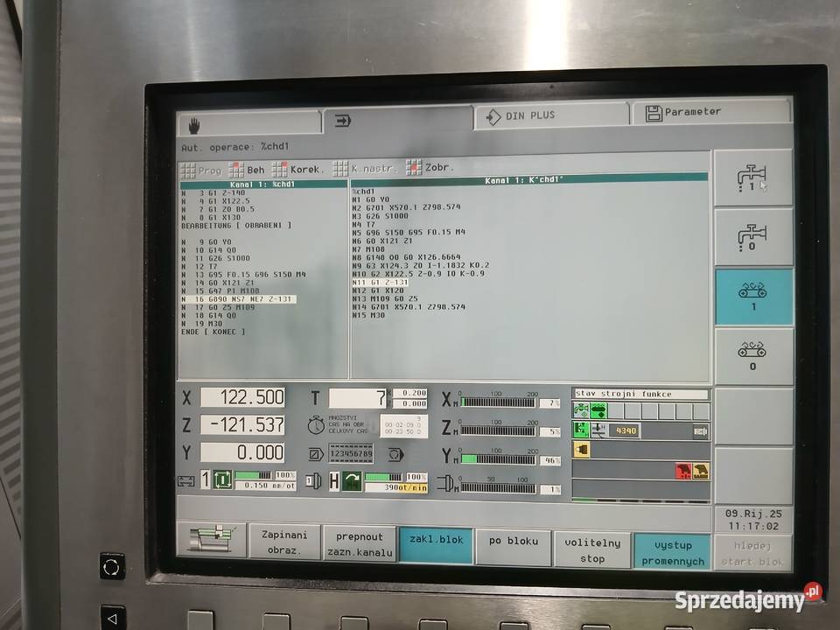This screenshot has height=630, width=840.
Task: Click the 123456789 tool counter icon
Action: click(350, 453)
